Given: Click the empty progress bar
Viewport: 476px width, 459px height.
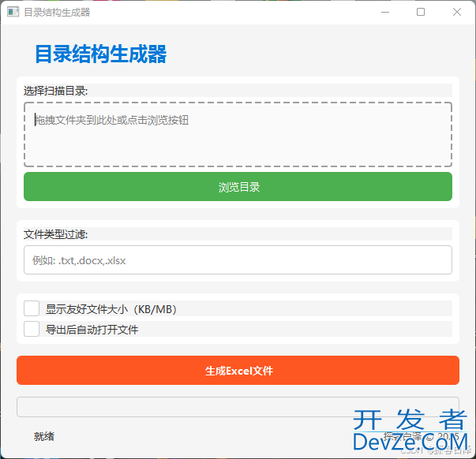Looking at the screenshot, I should coord(238,406).
